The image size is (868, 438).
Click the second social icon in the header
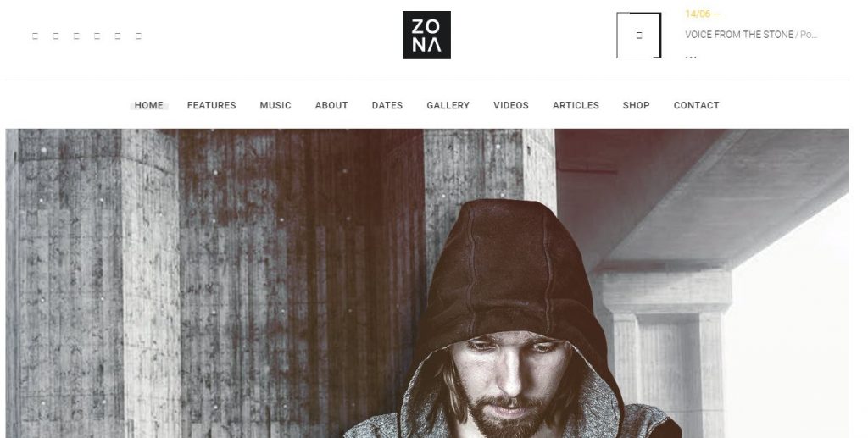(55, 36)
